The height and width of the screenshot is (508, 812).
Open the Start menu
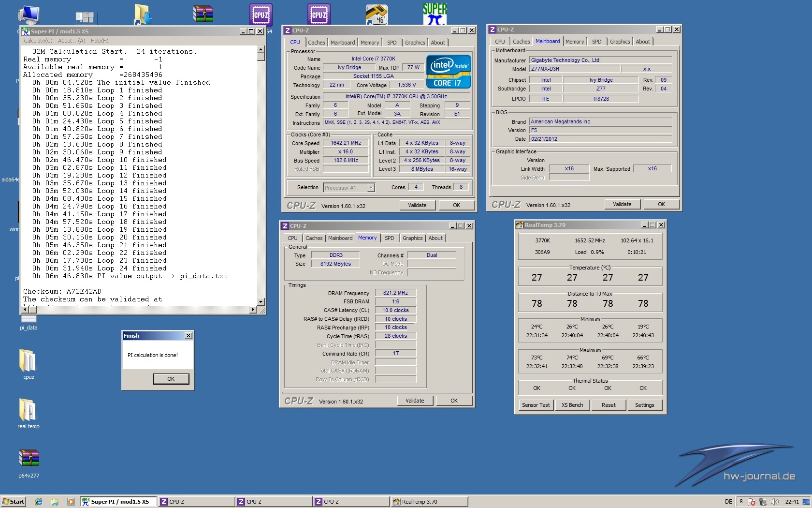(x=13, y=502)
